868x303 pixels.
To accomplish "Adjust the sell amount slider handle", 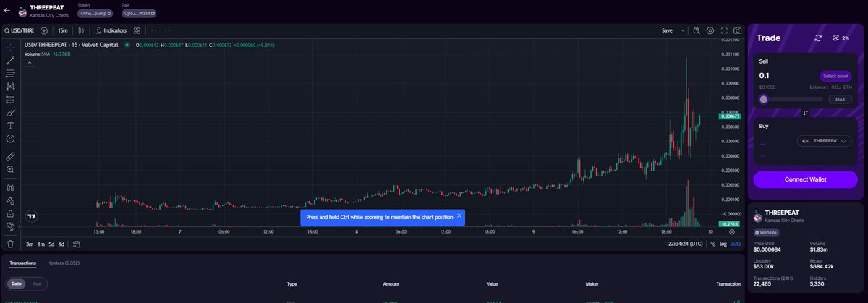I will point(764,99).
